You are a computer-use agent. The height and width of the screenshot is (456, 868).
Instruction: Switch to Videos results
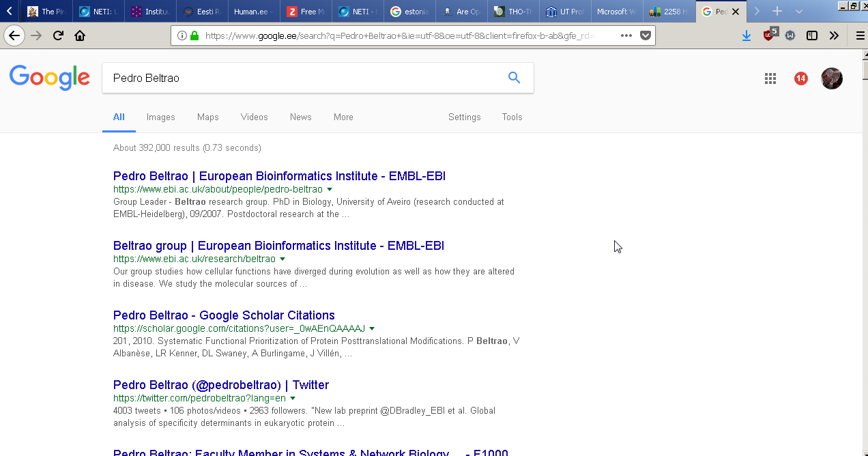[255, 117]
